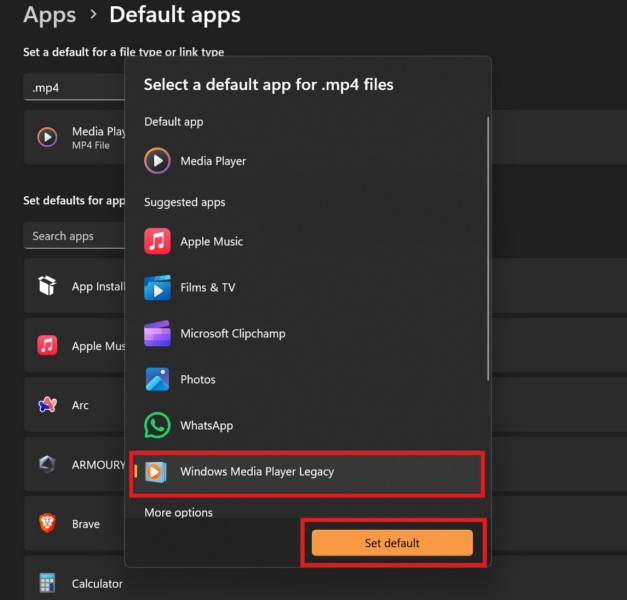Open Brave in the background apps list
Viewport: 627px width, 600px height.
(78, 524)
